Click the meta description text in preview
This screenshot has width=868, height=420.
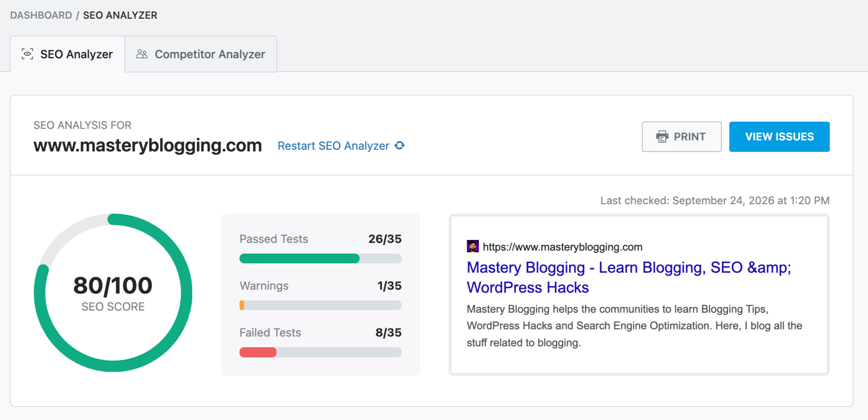click(x=635, y=326)
